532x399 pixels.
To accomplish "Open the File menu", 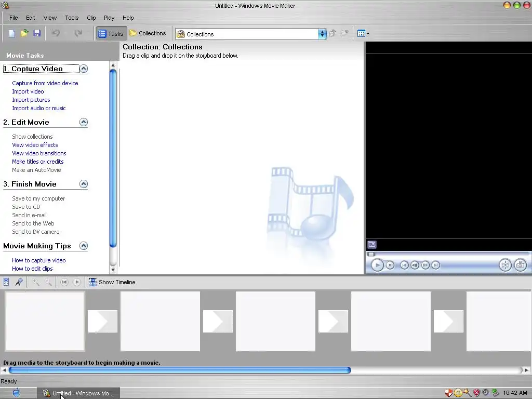I will point(14,18).
